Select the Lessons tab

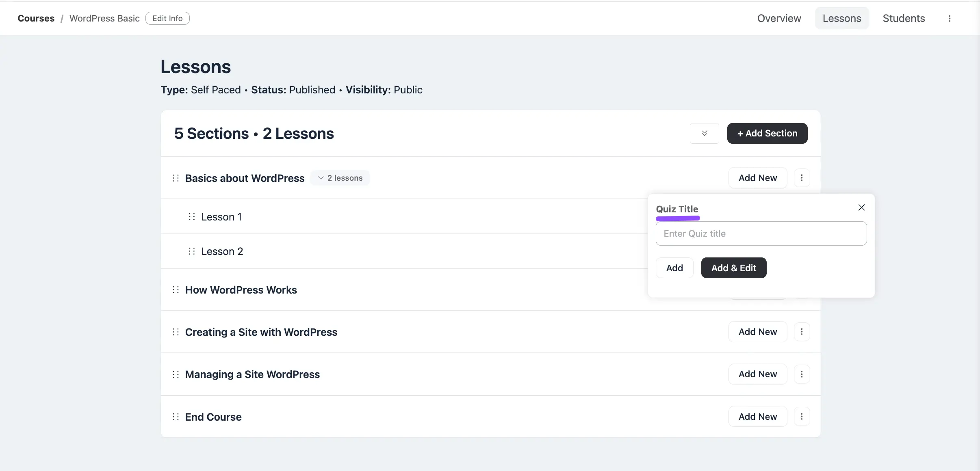click(x=842, y=18)
